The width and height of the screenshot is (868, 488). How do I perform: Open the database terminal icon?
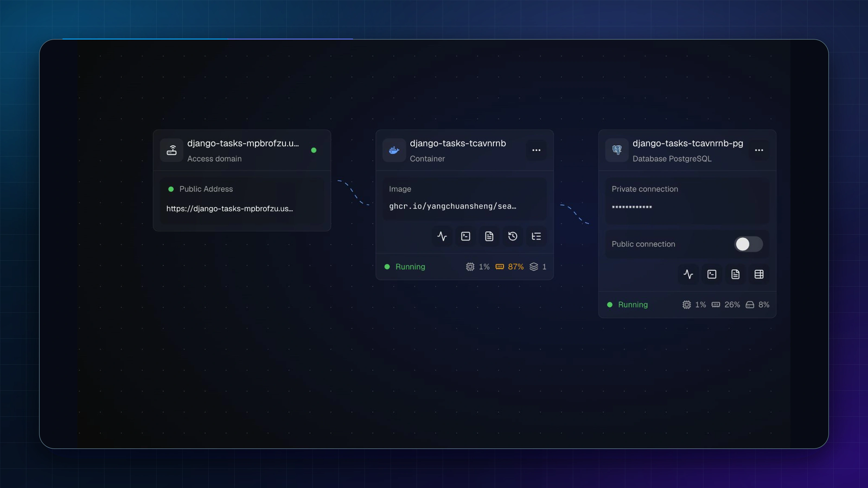(x=712, y=274)
